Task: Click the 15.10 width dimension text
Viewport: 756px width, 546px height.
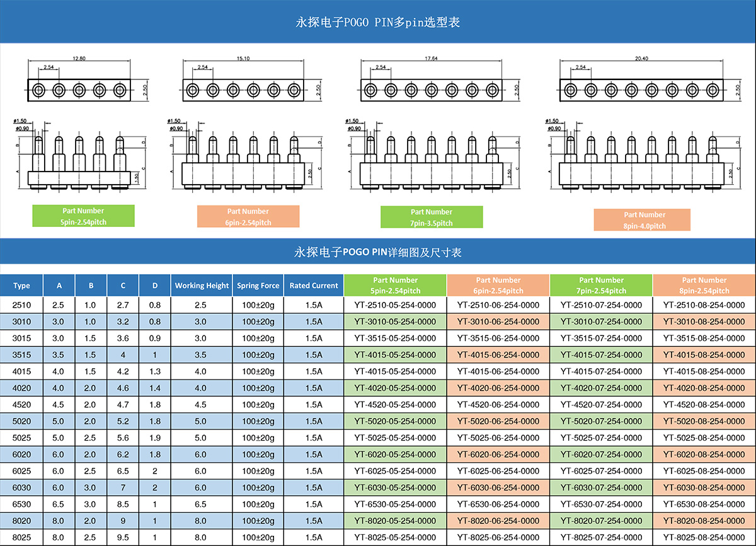Action: point(243,58)
